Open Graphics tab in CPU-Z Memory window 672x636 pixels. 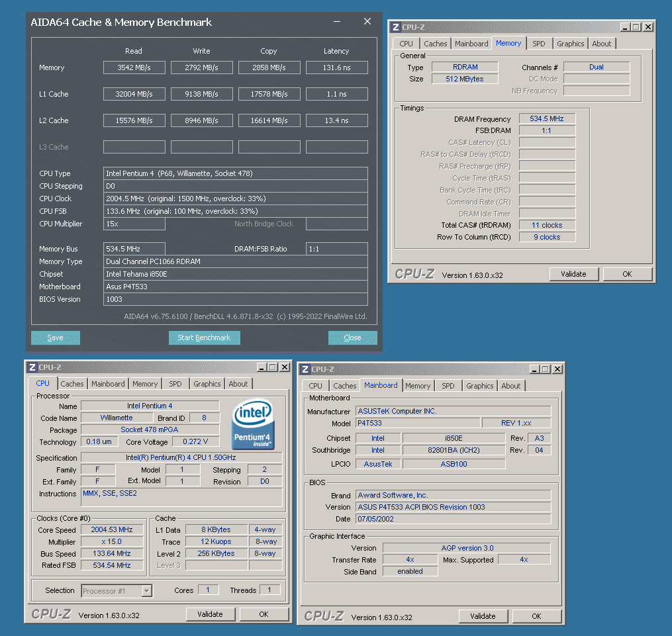tap(571, 44)
